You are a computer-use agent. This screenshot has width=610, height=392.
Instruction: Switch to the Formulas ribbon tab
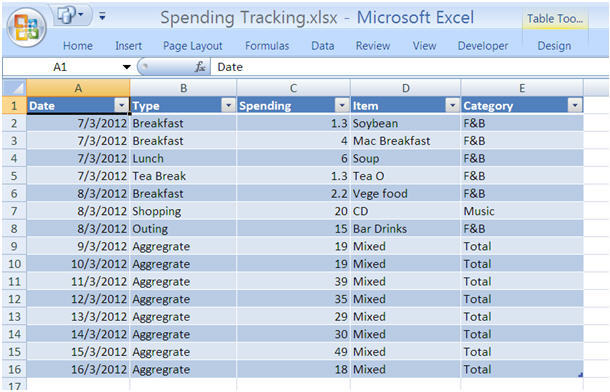267,46
